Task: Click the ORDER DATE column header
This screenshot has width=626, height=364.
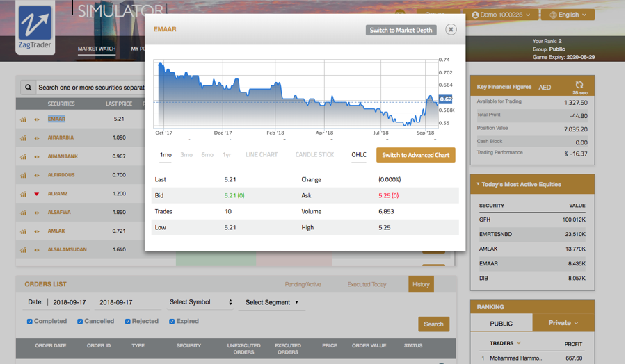Action: point(51,346)
